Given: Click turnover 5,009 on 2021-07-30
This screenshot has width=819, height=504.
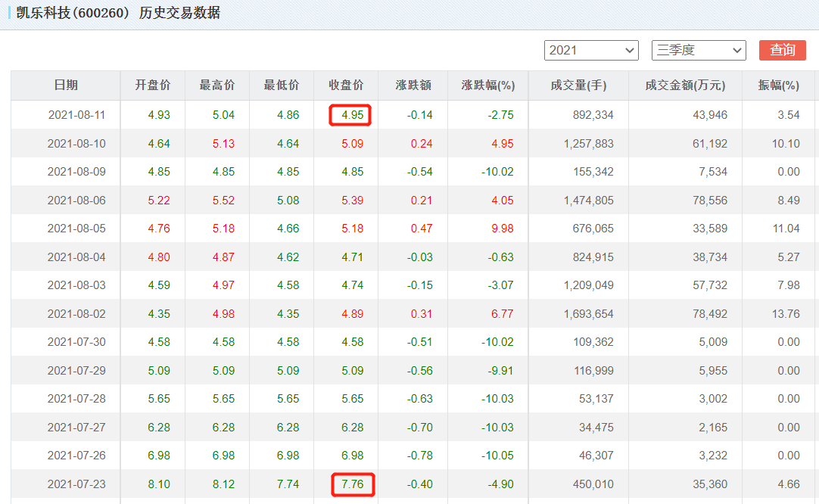Looking at the screenshot, I should coord(713,342).
